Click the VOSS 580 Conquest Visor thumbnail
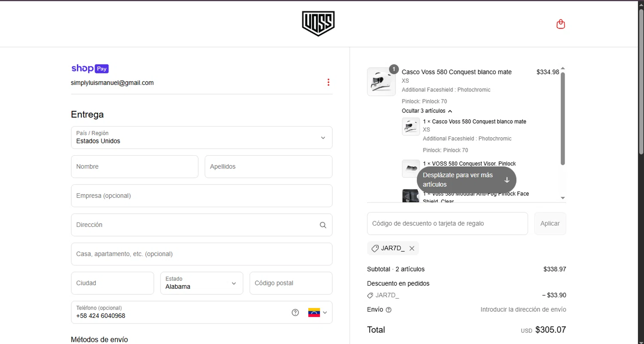644x344 pixels. tap(411, 169)
